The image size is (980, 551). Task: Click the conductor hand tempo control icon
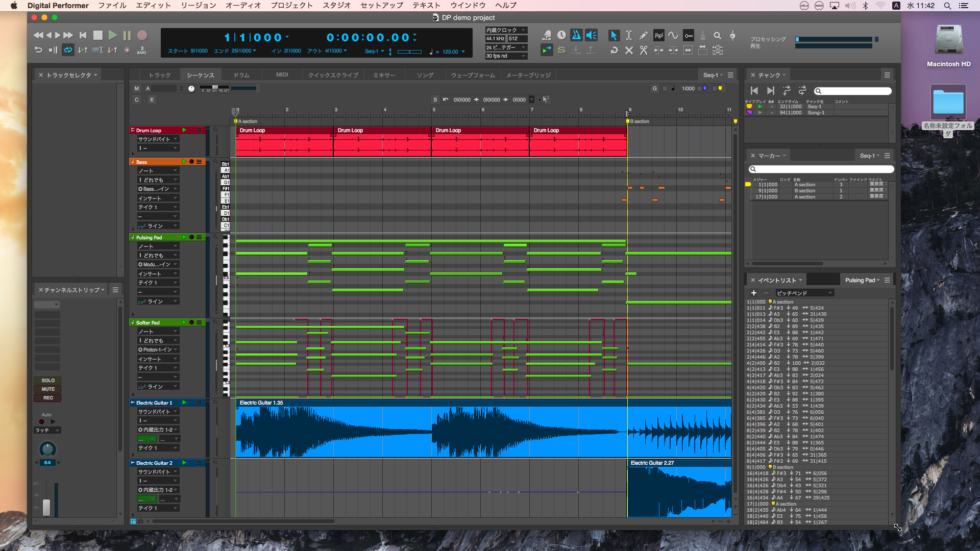547,35
